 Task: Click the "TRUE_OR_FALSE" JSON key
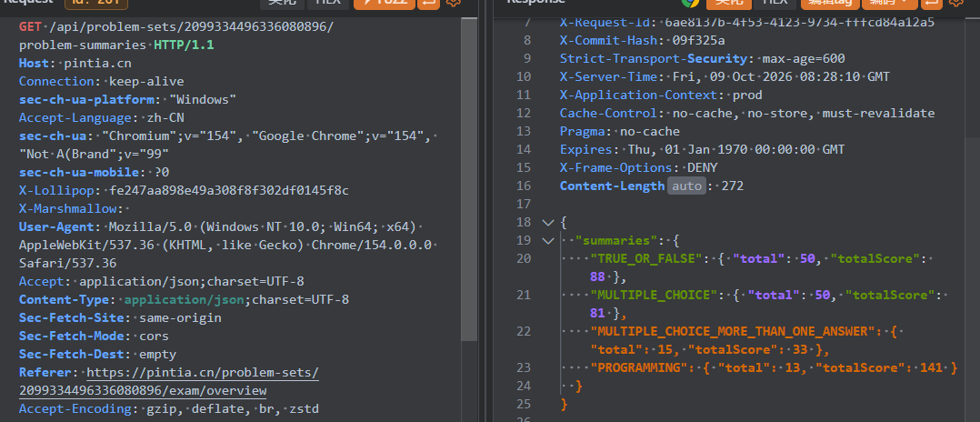click(x=645, y=259)
